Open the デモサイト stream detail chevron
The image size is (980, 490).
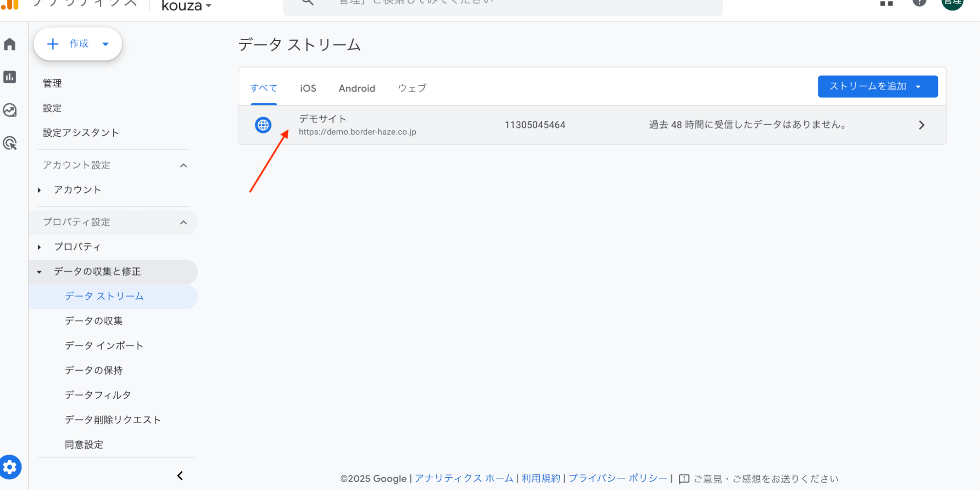coord(922,125)
